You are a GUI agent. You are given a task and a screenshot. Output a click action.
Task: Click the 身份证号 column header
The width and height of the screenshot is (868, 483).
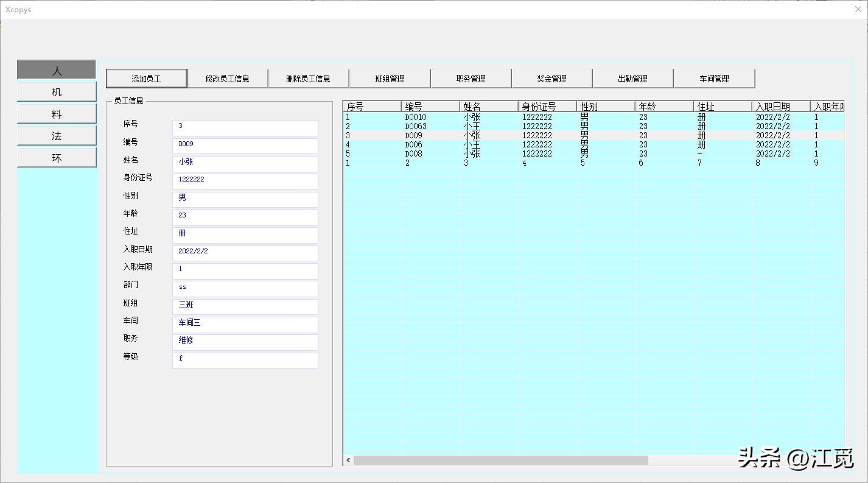(547, 107)
